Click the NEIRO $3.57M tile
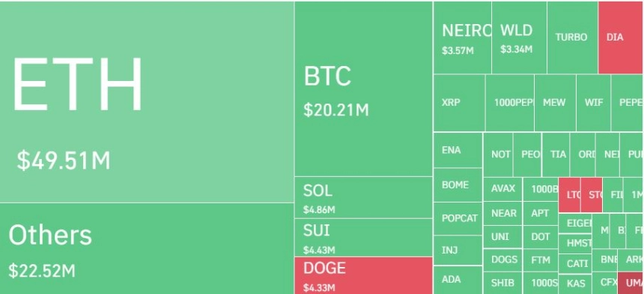Viewport: 644px width, 294px height. (463, 37)
